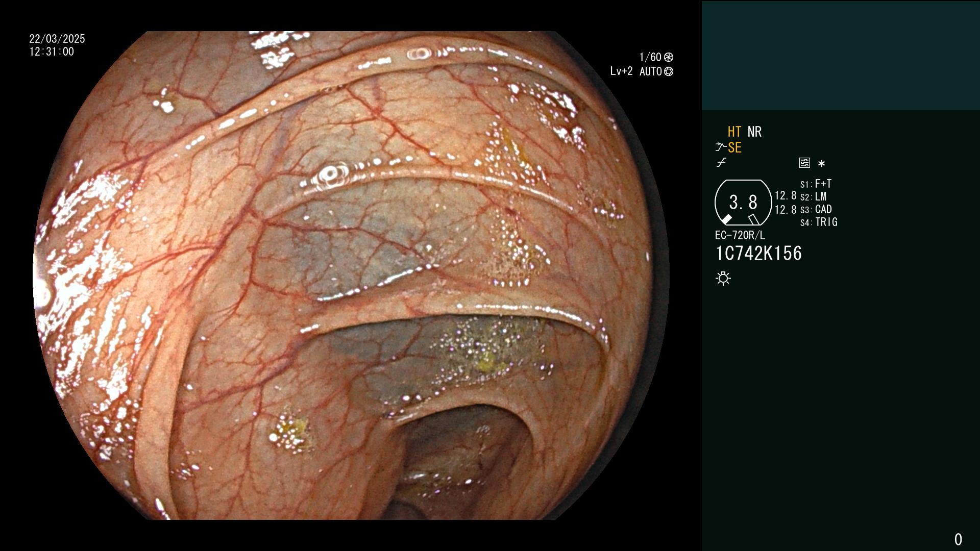Click the time 12:31:00
This screenshot has width=980, height=551.
pos(52,52)
